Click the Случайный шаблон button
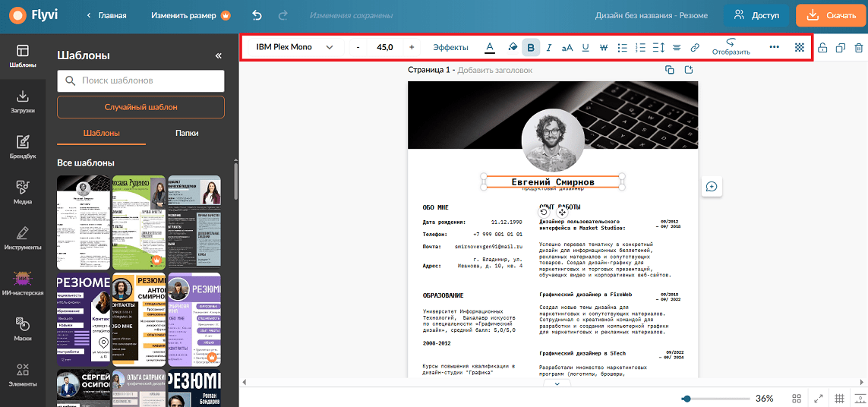868x407 pixels. pos(140,107)
